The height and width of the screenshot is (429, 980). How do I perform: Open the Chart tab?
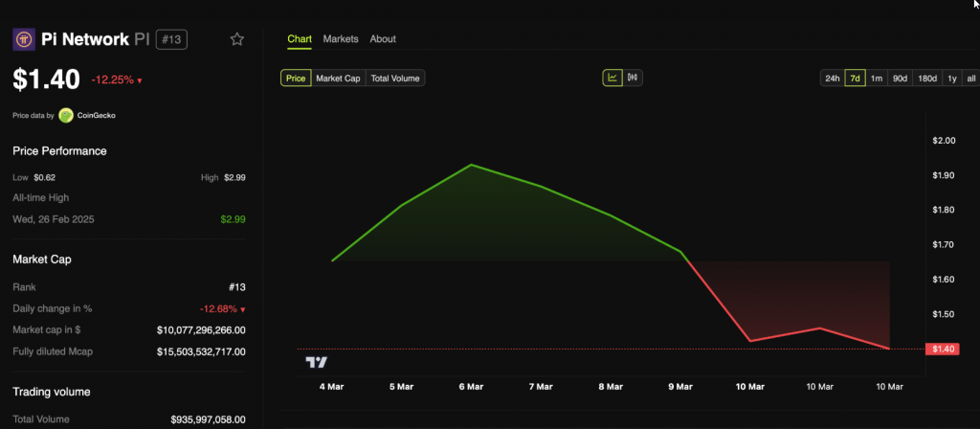pyautogui.click(x=300, y=38)
